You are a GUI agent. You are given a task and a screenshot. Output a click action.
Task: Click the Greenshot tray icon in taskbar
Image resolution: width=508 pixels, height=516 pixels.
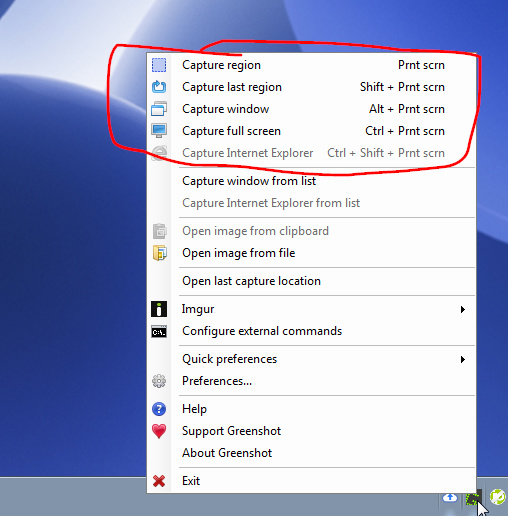pos(473,498)
